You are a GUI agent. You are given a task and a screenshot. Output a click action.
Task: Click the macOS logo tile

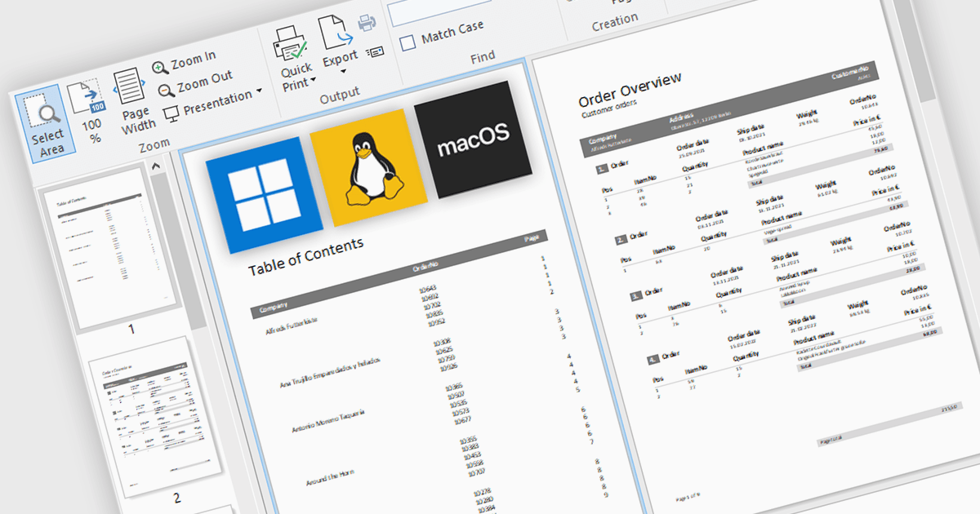pos(474,140)
